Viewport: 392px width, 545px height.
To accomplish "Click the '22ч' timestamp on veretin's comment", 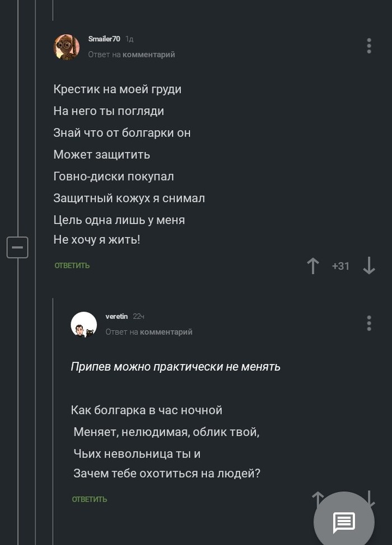I will [139, 316].
